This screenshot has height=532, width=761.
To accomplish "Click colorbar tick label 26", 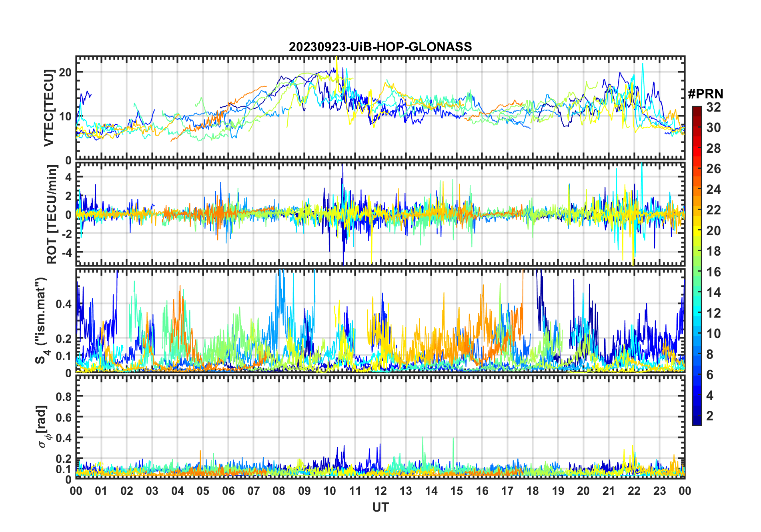I will [713, 169].
